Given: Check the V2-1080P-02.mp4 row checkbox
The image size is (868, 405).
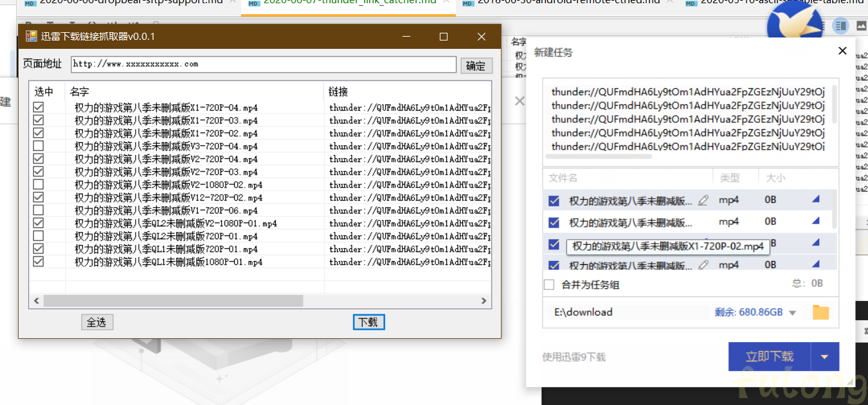Looking at the screenshot, I should 39,184.
